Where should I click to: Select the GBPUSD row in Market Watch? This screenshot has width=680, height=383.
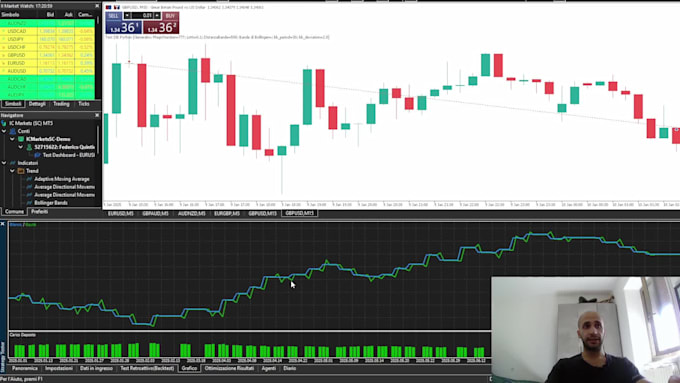click(47, 55)
